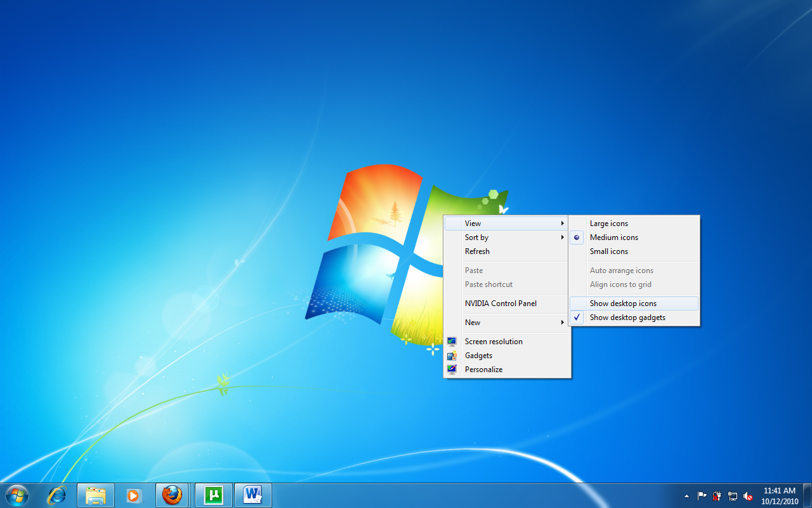
Task: Open Windows Explorer from the taskbar
Action: pos(95,495)
